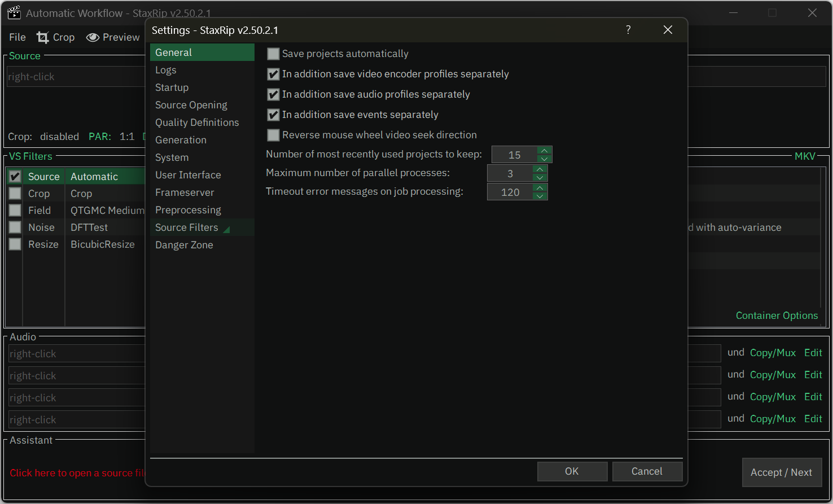
Task: Enable the Resize filter checkbox
Action: 15,244
